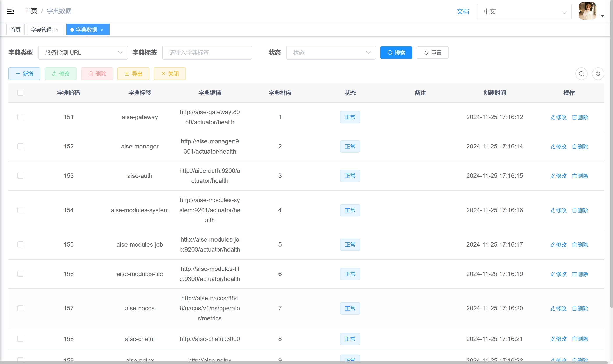Check the row 151 checkbox
613x364 pixels.
click(20, 117)
